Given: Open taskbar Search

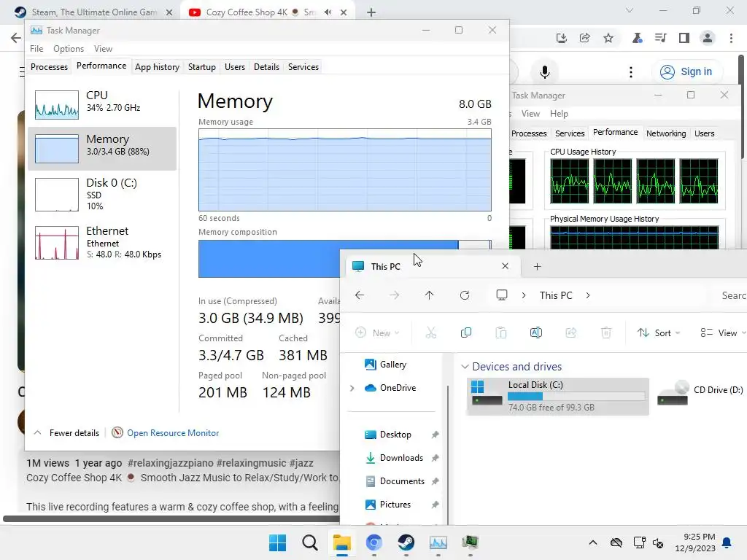Looking at the screenshot, I should (309, 542).
